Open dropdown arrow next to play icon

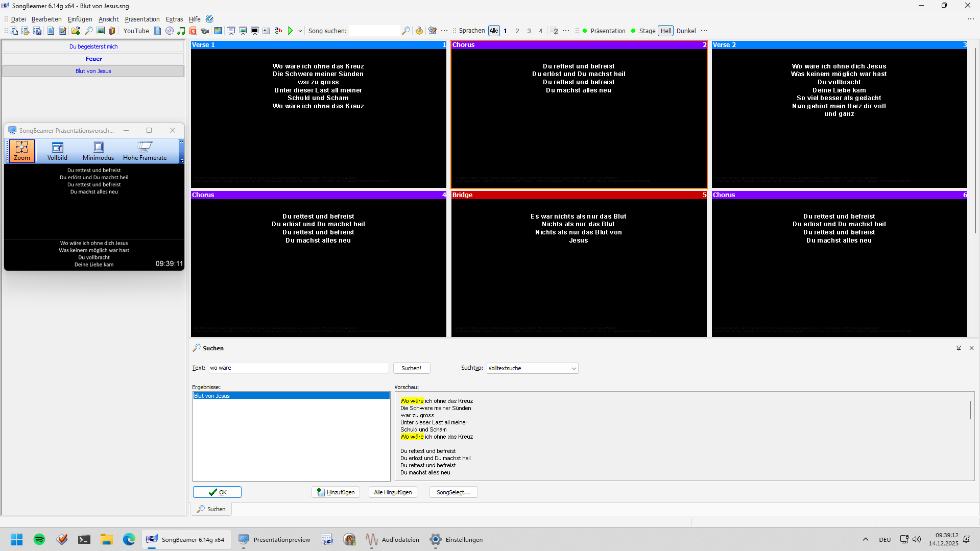click(300, 31)
